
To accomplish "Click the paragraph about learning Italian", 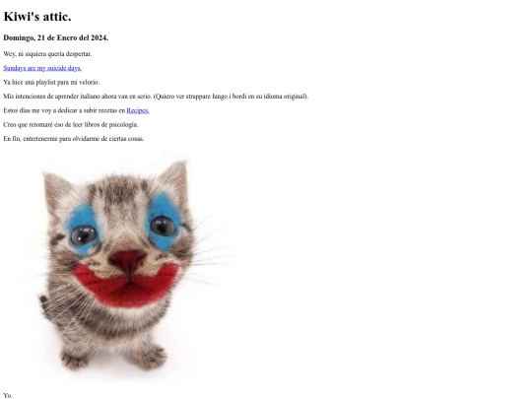I will click(156, 97).
